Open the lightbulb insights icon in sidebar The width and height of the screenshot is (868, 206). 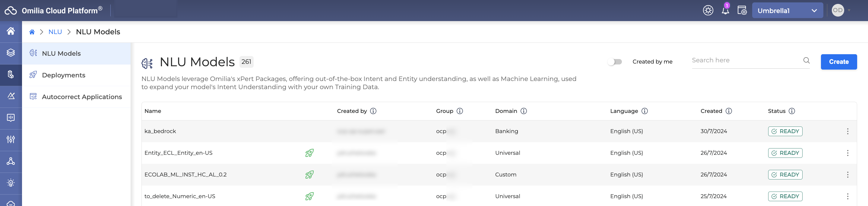pyautogui.click(x=11, y=183)
